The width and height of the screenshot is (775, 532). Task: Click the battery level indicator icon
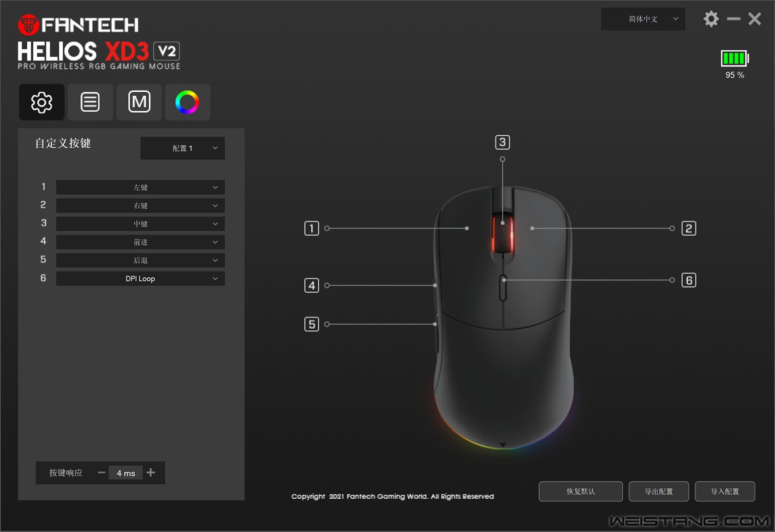[x=734, y=59]
